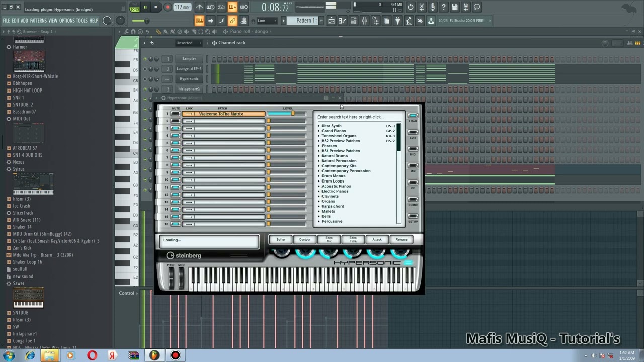Open the FL Studio help question mark icon

point(444,7)
